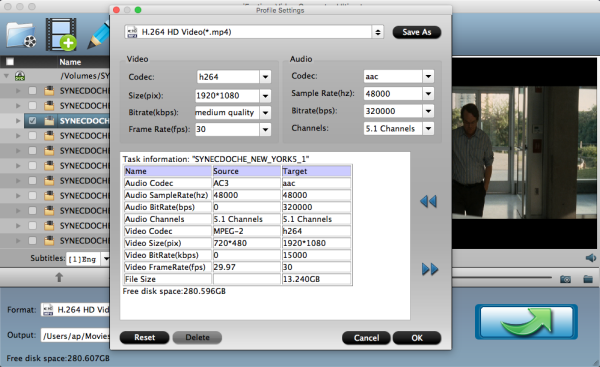600x367 pixels.
Task: Open the audio Codec aac dropdown
Action: 428,77
